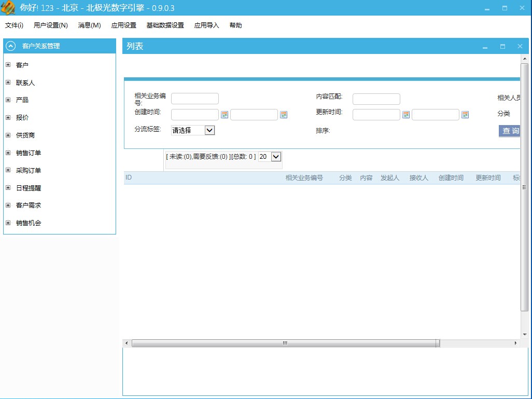Viewport: 532px width, 399px height.
Task: Expand the 产品 tree node
Action: click(x=7, y=100)
